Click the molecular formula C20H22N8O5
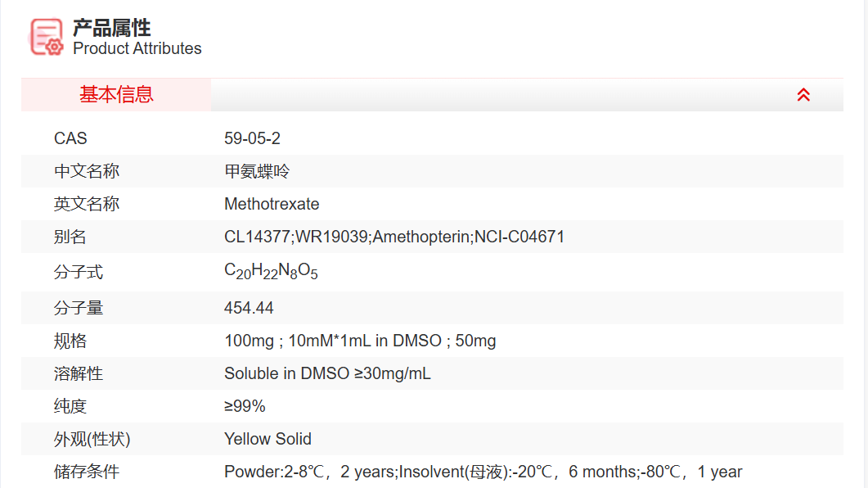 coord(271,272)
